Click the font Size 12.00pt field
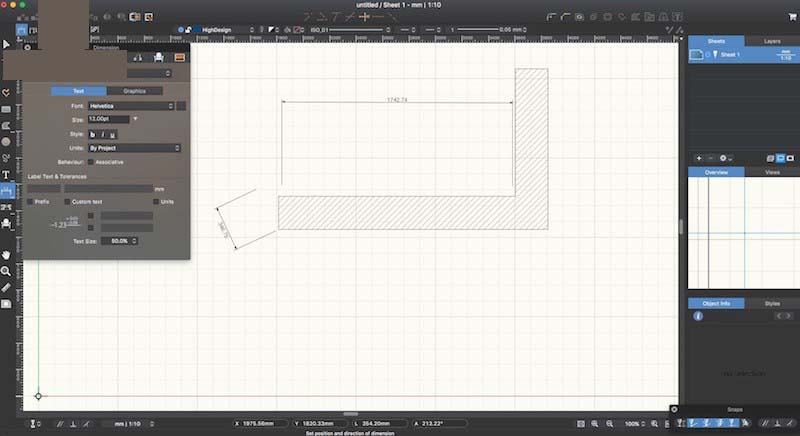The width and height of the screenshot is (800, 436). (109, 119)
